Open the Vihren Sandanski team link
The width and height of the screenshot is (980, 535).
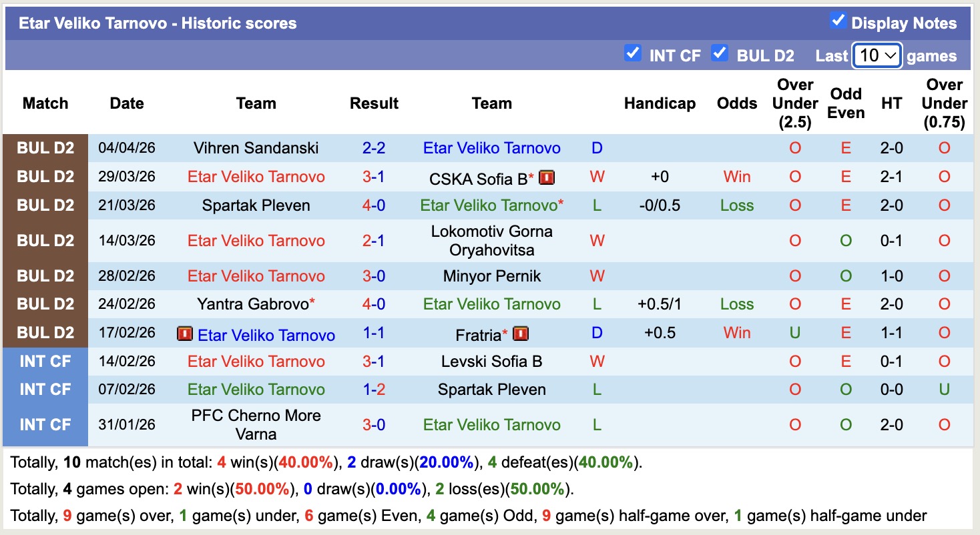[256, 148]
